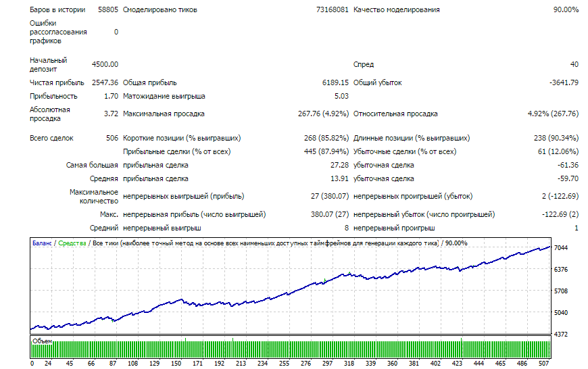Select the X-axis trade number 255

click(x=285, y=364)
